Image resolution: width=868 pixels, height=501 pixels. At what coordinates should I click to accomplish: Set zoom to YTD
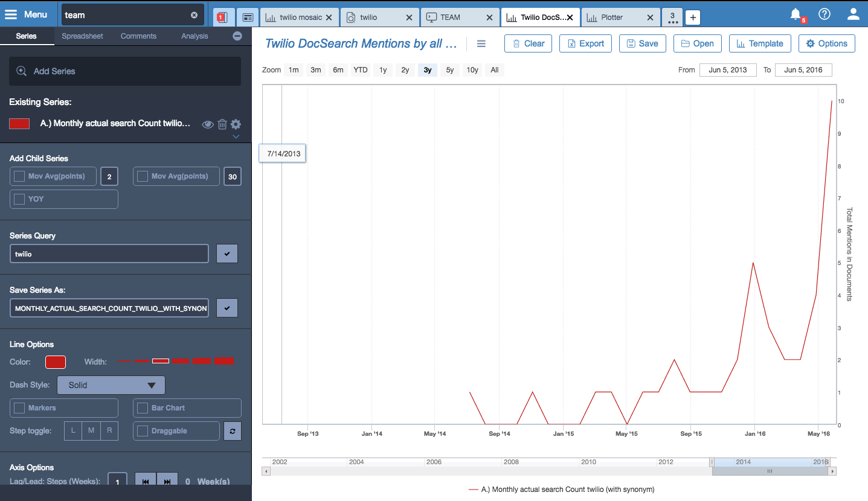click(361, 70)
